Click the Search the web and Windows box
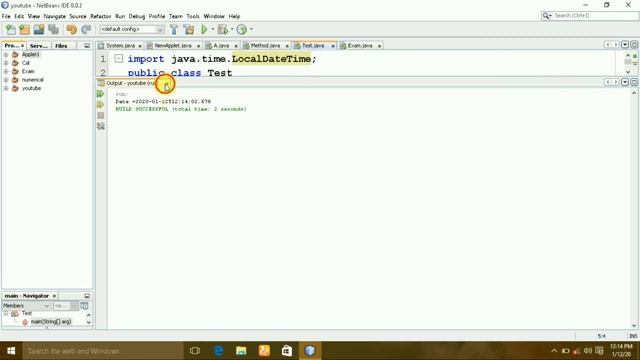The height and width of the screenshot is (360, 640). tap(103, 351)
